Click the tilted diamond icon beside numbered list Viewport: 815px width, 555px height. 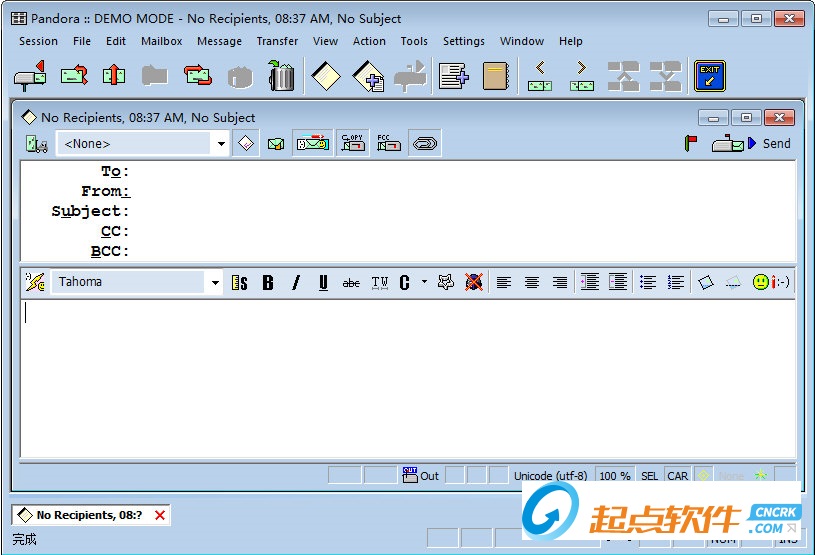click(705, 282)
